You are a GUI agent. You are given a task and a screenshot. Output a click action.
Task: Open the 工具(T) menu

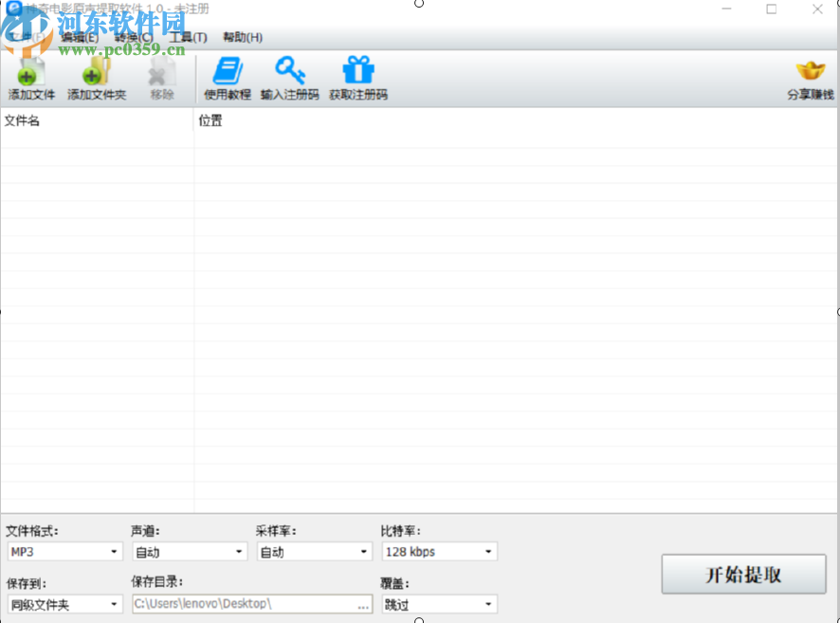[x=188, y=37]
